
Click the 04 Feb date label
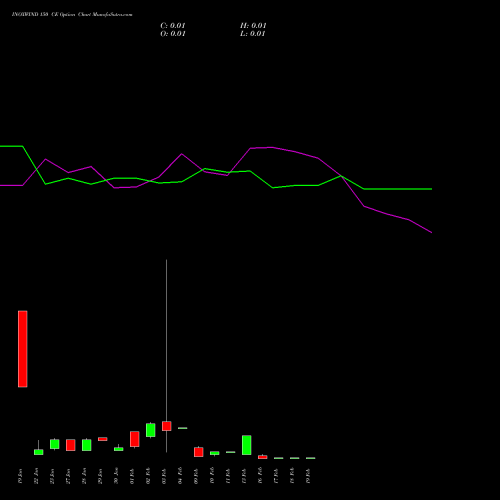(180, 476)
